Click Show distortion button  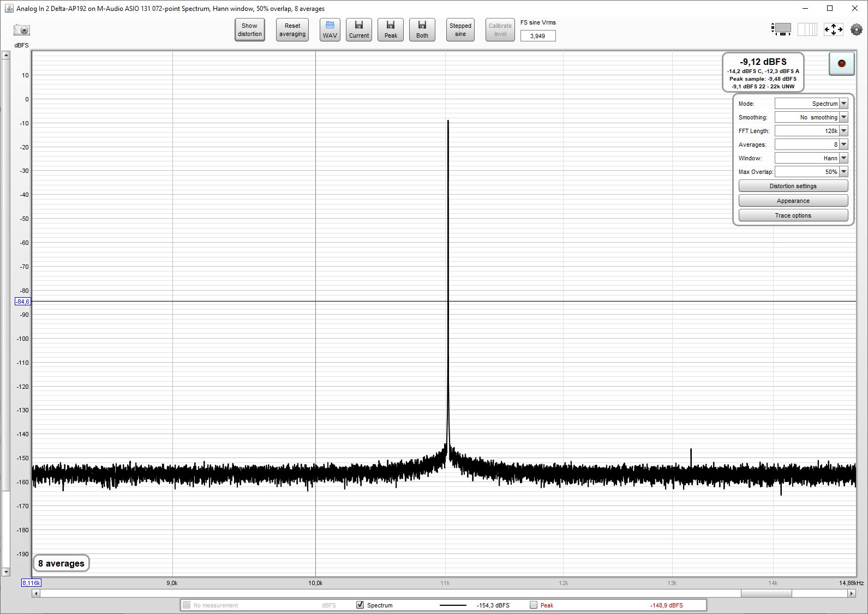250,29
